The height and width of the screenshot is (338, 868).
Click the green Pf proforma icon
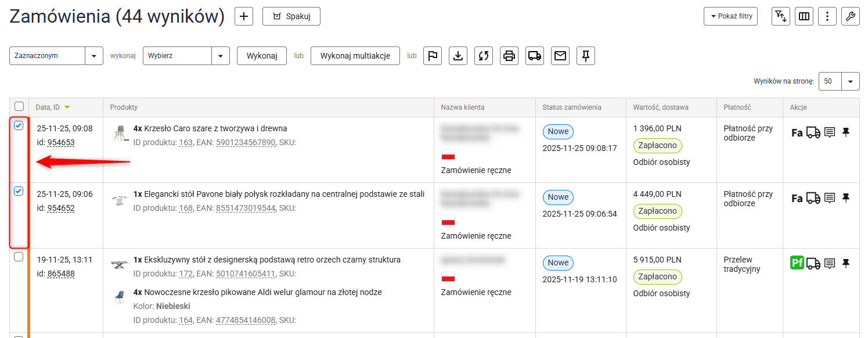pos(797,263)
